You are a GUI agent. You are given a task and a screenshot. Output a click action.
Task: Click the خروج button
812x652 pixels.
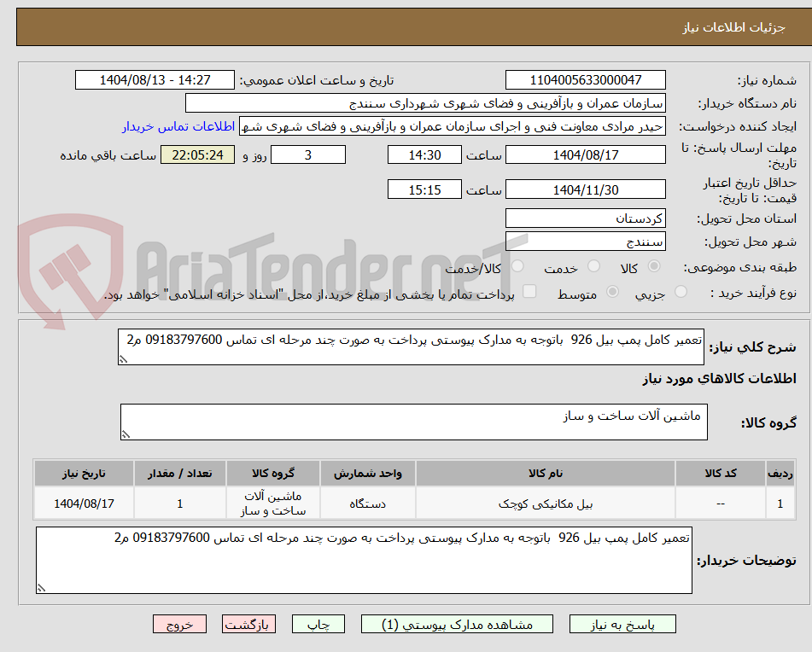179,624
